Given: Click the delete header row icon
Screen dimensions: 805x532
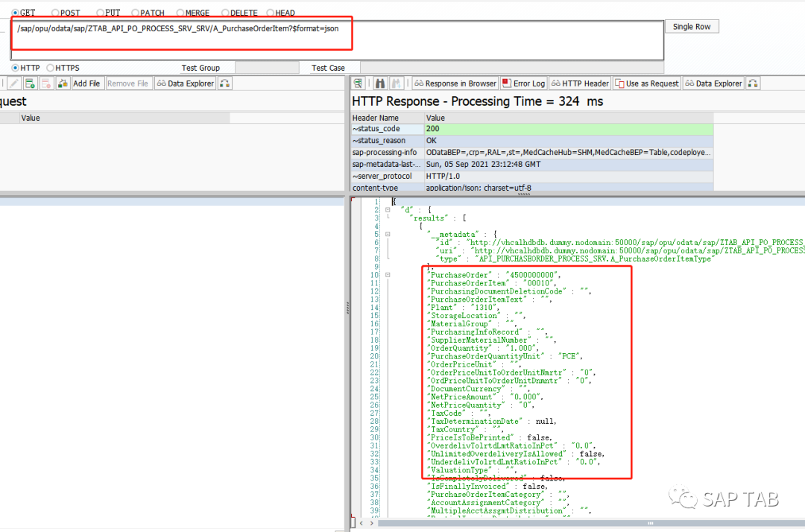Looking at the screenshot, I should (x=46, y=83).
